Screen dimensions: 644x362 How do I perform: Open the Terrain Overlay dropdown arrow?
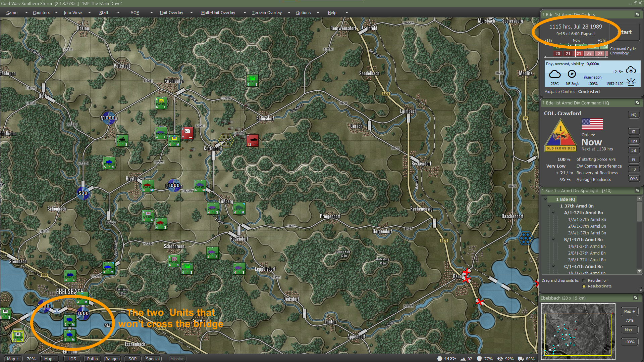289,12
